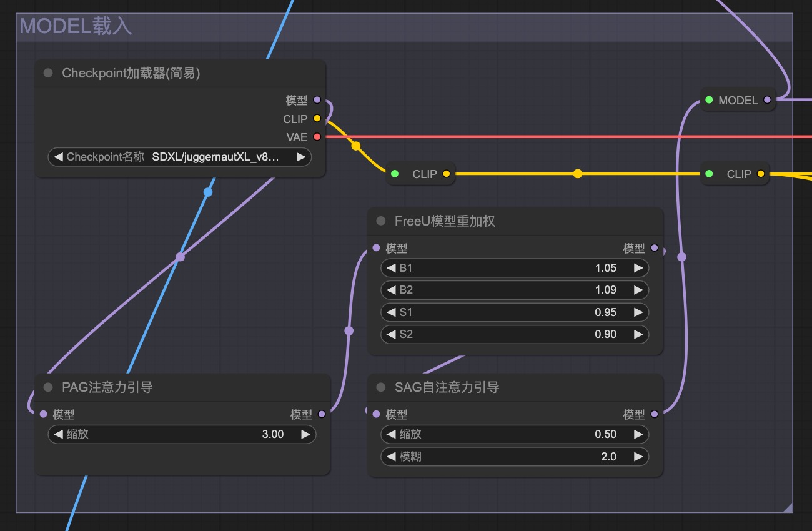The image size is (812, 531).
Task: Collapse the PAG注意力引导 node via its gray dot
Action: (x=48, y=387)
